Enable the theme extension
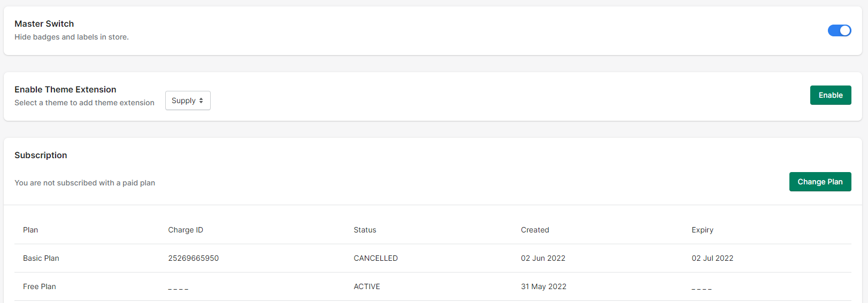868x303 pixels. pyautogui.click(x=831, y=95)
